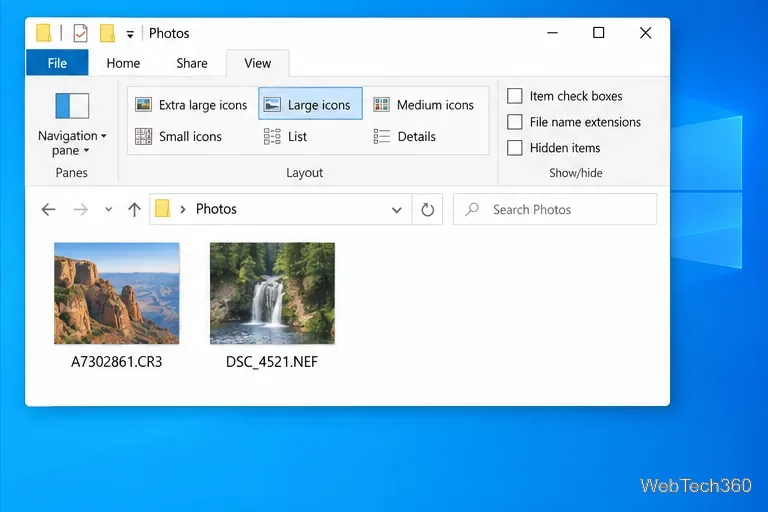Refresh the Photos folder
768x512 pixels.
tap(428, 210)
